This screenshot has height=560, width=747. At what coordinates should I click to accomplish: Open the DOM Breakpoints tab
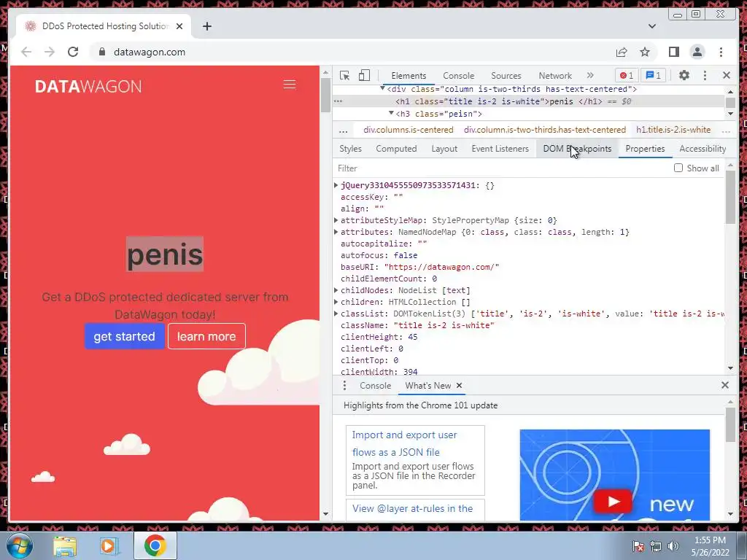point(578,149)
